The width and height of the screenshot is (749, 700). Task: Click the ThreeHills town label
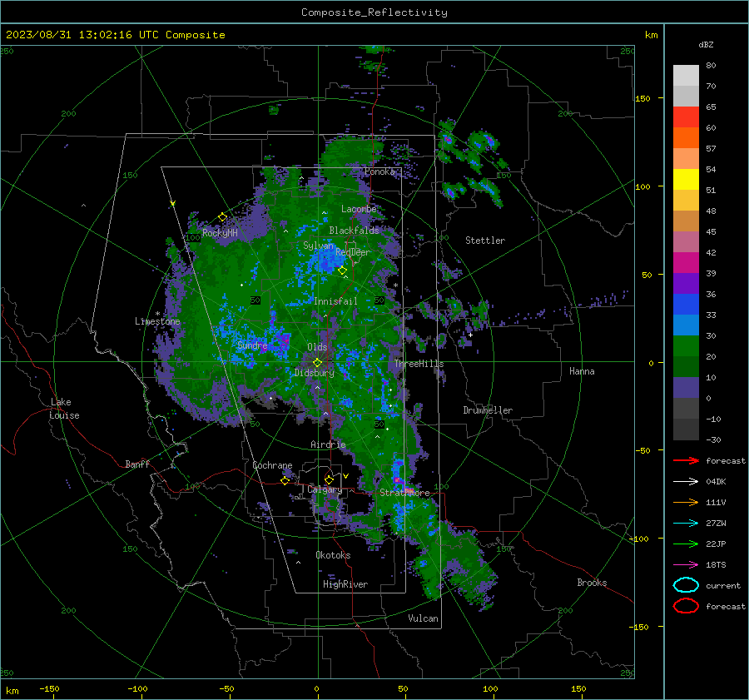(x=419, y=364)
